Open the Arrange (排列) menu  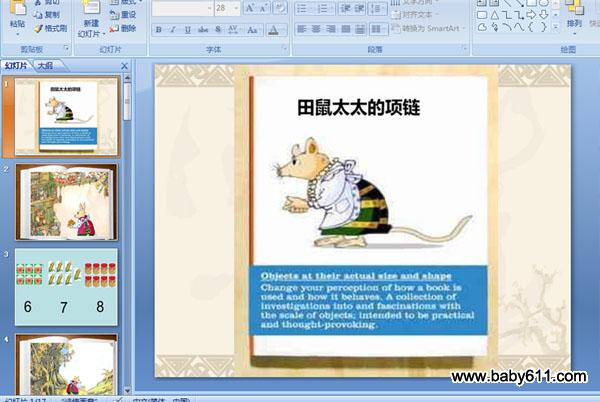pos(574,17)
